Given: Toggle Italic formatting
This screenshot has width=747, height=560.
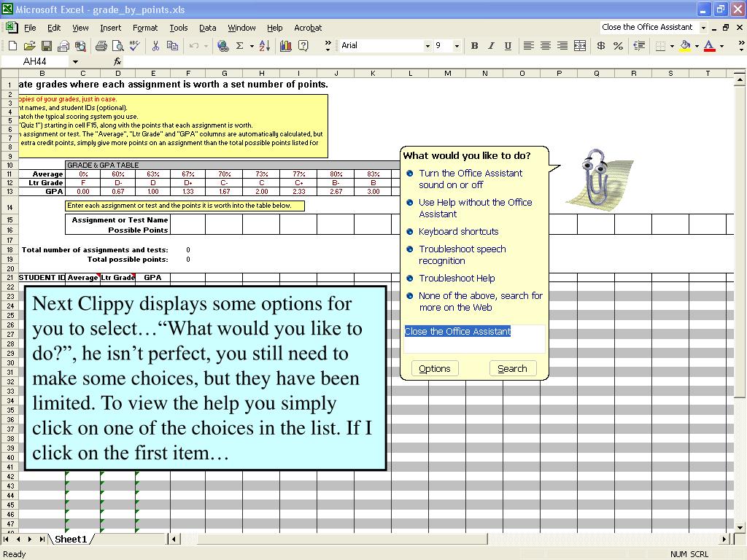Looking at the screenshot, I should pos(491,46).
